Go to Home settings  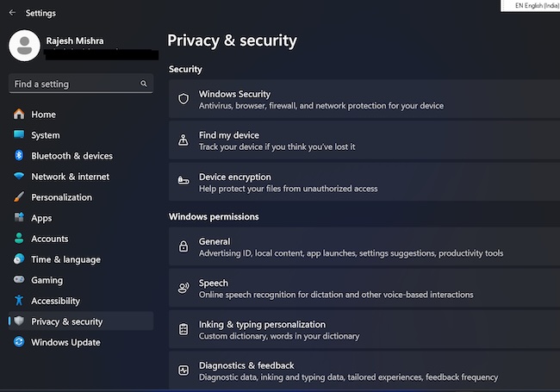(x=81, y=115)
